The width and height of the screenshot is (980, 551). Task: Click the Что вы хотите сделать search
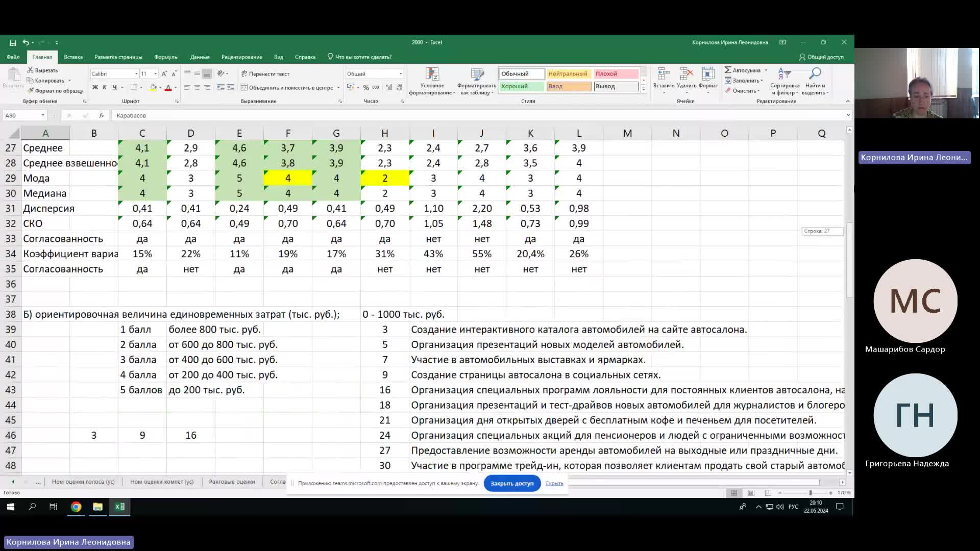pos(360,57)
